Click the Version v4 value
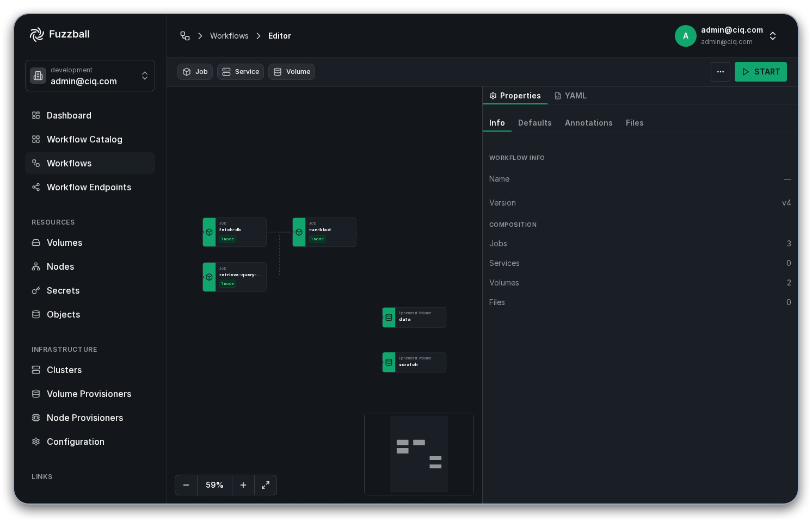This screenshot has width=812, height=522. click(786, 203)
